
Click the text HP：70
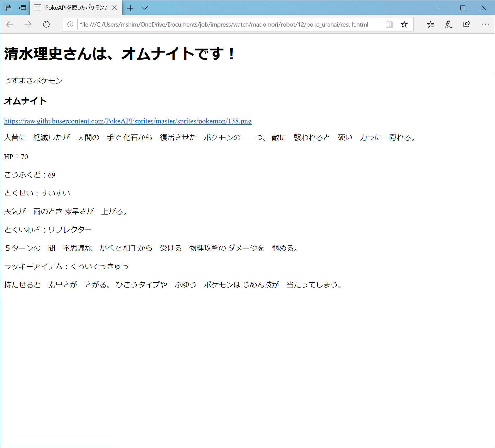[16, 157]
